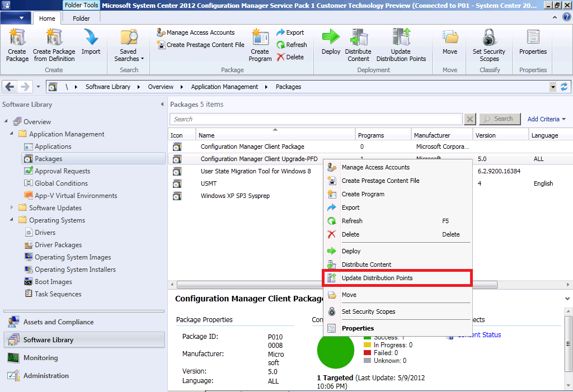Collapse the Overview tree node

pos(6,121)
